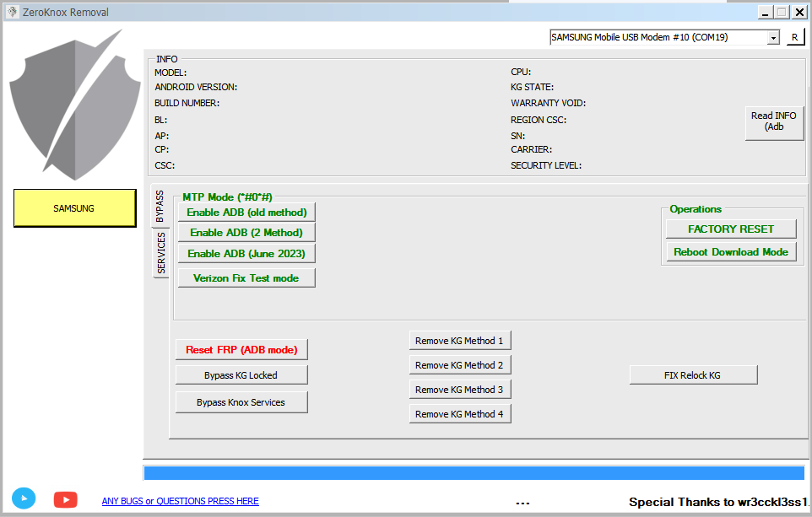
Task: Click the INFO group heading
Action: click(x=167, y=59)
